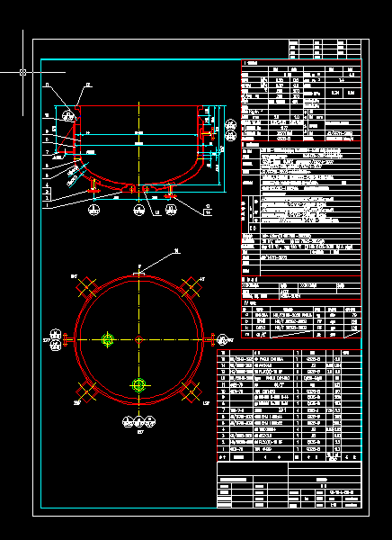Select the side nozzle on the section view's right wall

pyautogui.click(x=206, y=132)
